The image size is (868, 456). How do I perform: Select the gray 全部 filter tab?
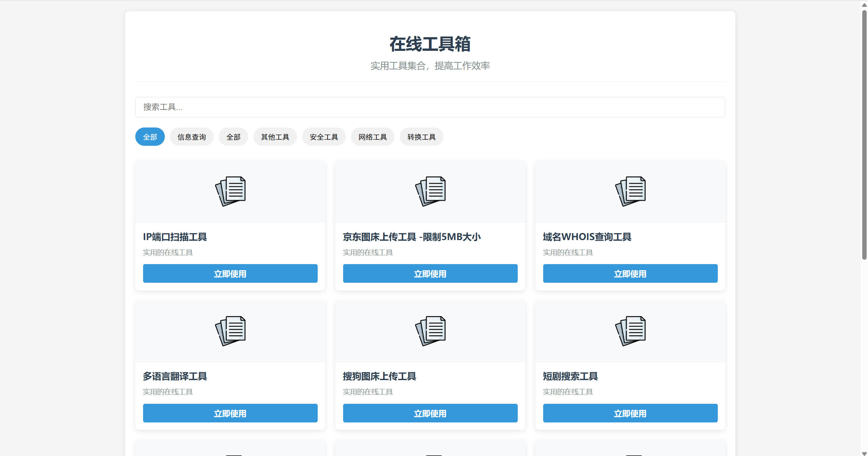[233, 137]
